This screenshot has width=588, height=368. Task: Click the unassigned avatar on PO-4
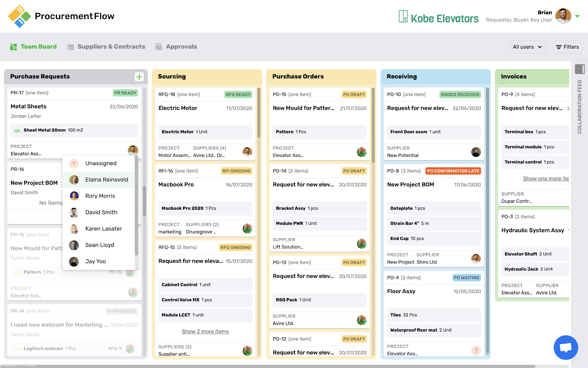click(x=476, y=350)
